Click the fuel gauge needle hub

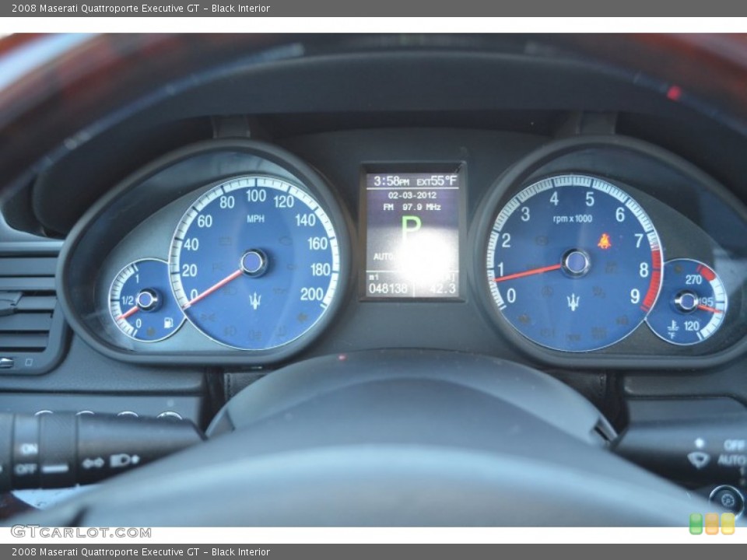[x=146, y=299]
